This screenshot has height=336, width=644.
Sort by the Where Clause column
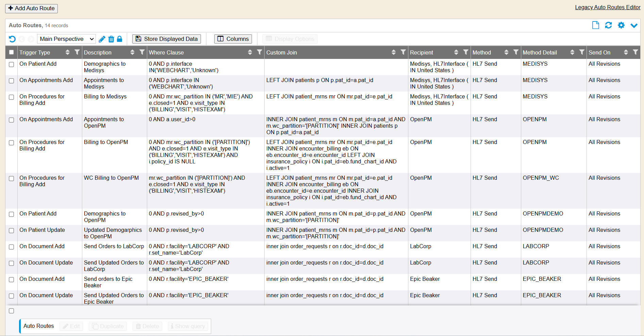point(250,52)
